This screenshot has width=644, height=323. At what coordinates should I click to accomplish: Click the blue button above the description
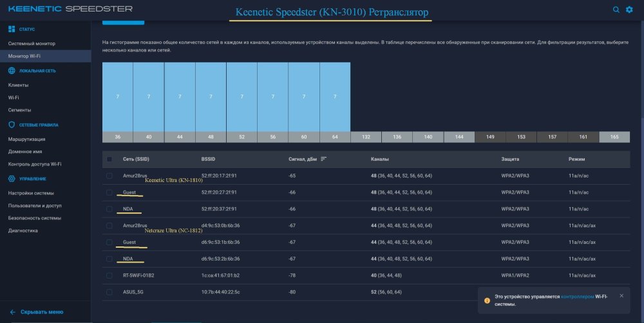tap(123, 22)
